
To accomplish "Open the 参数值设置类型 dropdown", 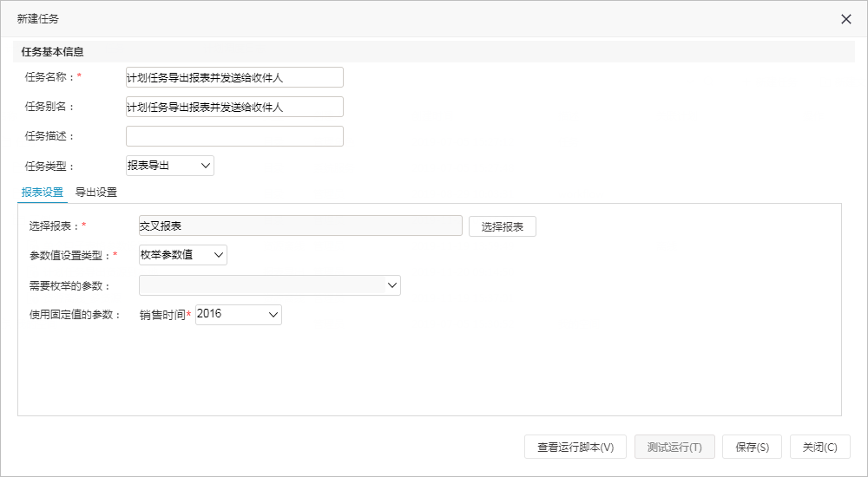I will [182, 255].
